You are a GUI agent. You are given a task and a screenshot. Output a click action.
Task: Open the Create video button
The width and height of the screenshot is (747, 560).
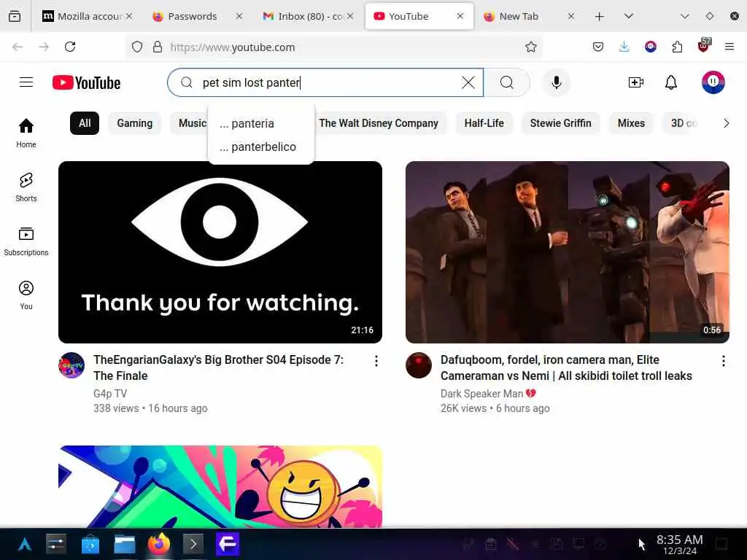[636, 82]
